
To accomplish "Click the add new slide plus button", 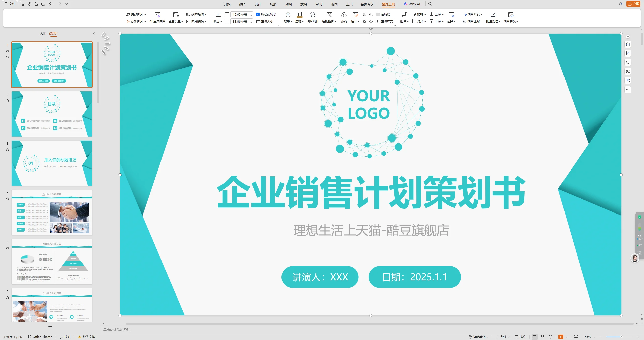I will [50, 327].
